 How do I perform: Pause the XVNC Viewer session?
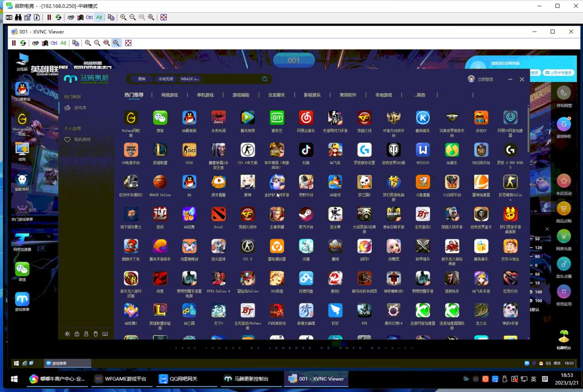click(x=14, y=43)
